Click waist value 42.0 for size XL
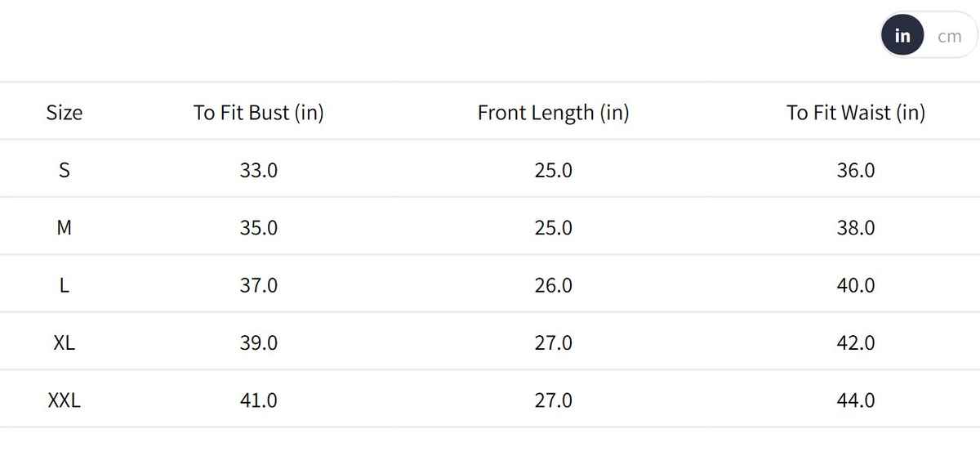Viewport: 980px width, 474px height. [x=855, y=343]
